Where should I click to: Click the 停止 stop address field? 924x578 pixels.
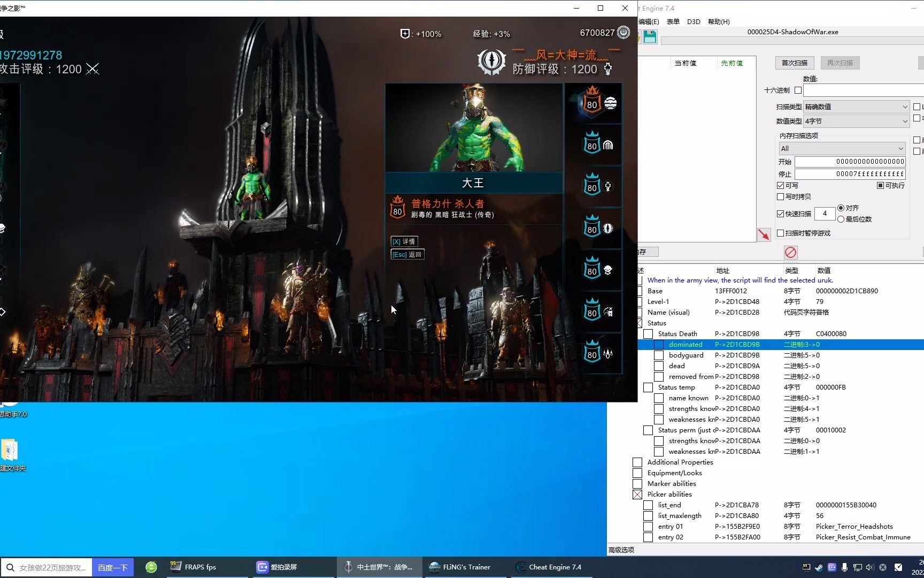[x=850, y=174]
